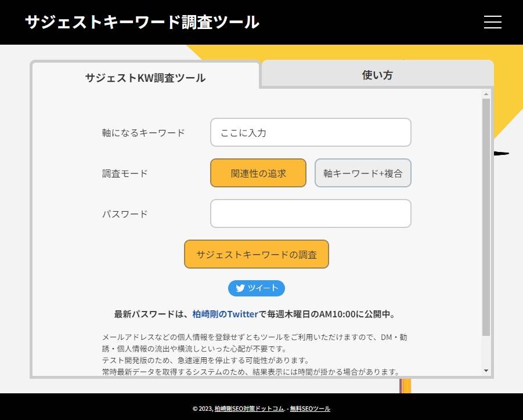Viewport: 523px width, 420px height.
Task: Open the hamburger menu in the header
Action: pos(492,22)
